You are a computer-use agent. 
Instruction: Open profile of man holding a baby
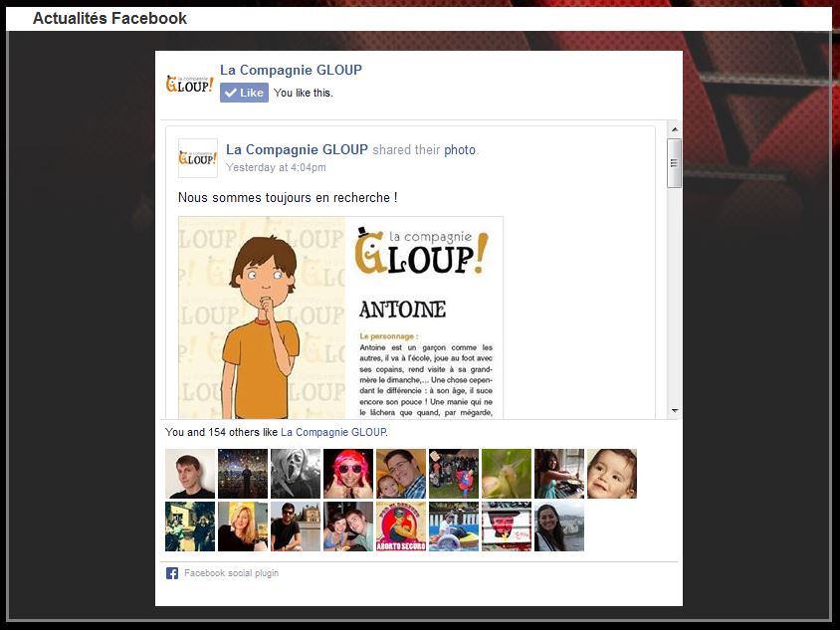click(x=401, y=474)
